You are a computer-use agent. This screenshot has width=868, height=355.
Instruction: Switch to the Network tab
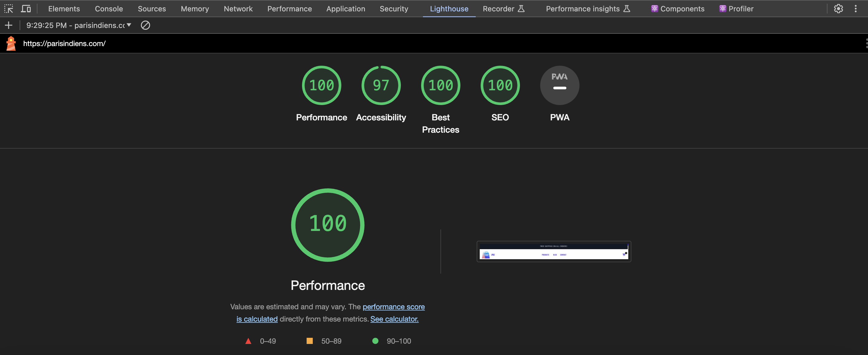(238, 9)
